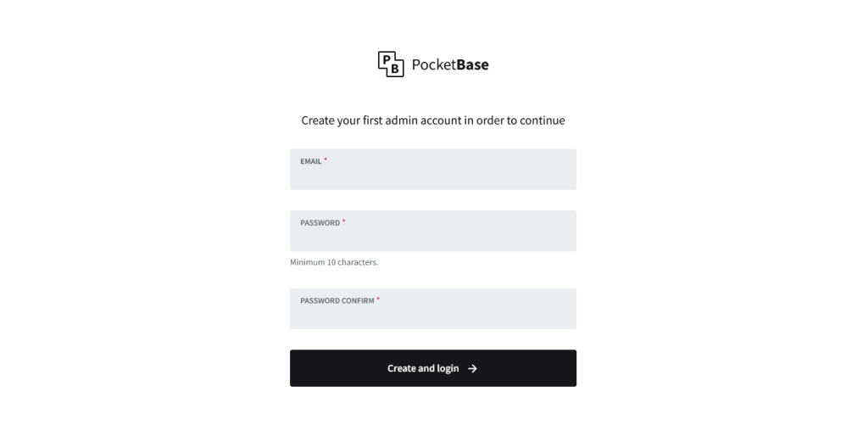Click the arrow icon in Create and login button
The width and height of the screenshot is (868, 442).
472,368
